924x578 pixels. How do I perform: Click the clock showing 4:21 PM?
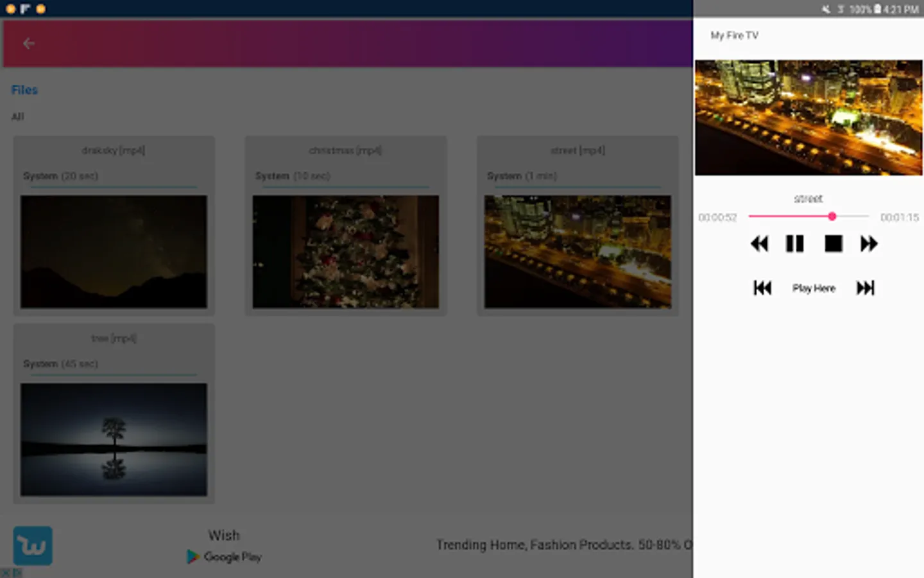click(901, 9)
